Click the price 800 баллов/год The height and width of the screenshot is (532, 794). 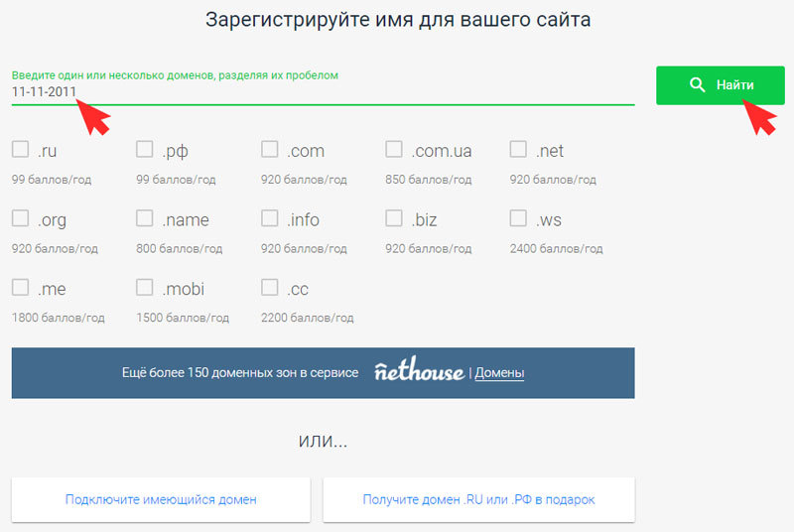click(180, 248)
